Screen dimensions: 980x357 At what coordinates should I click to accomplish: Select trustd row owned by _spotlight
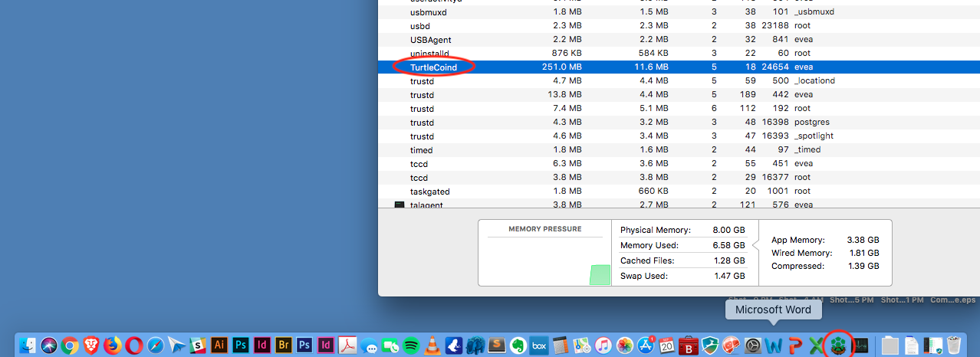pos(679,136)
